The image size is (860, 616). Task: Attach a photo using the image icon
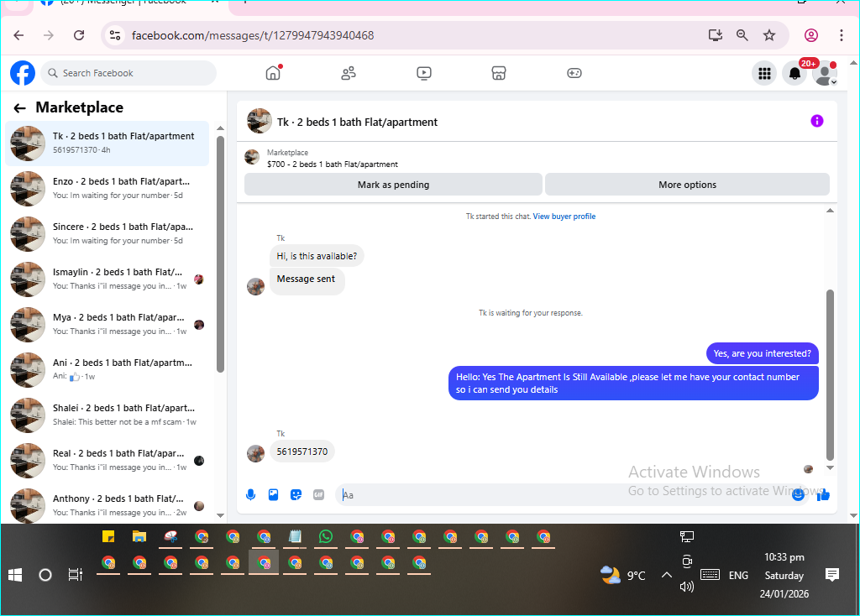point(273,495)
